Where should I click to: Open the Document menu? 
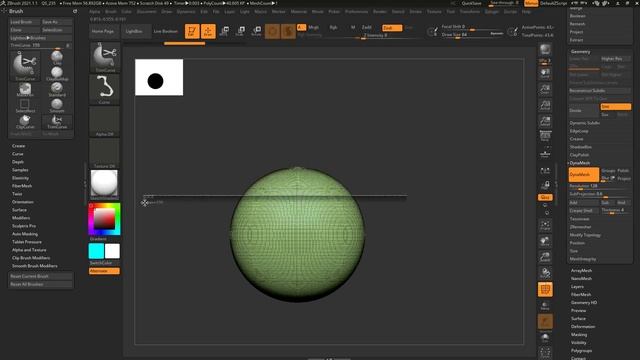tap(146, 12)
